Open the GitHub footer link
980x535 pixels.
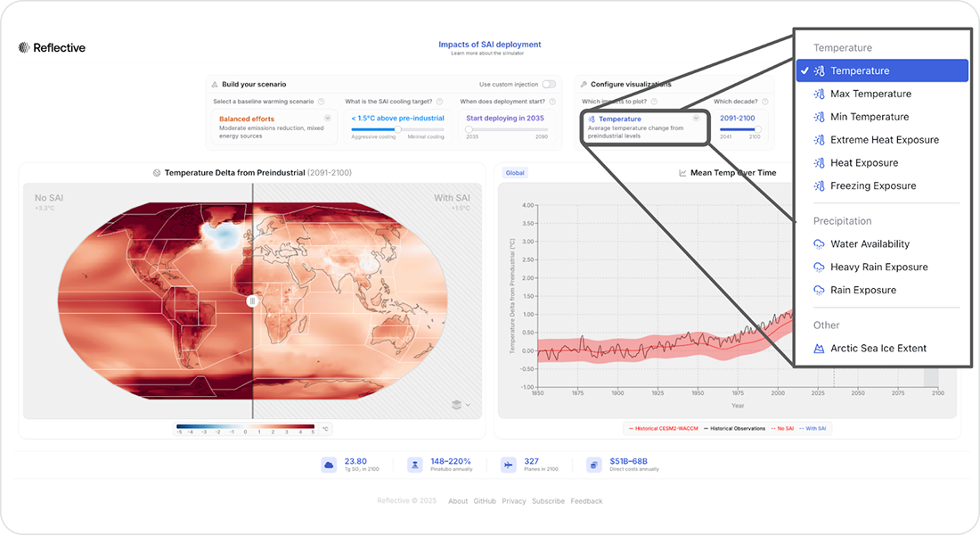(485, 501)
